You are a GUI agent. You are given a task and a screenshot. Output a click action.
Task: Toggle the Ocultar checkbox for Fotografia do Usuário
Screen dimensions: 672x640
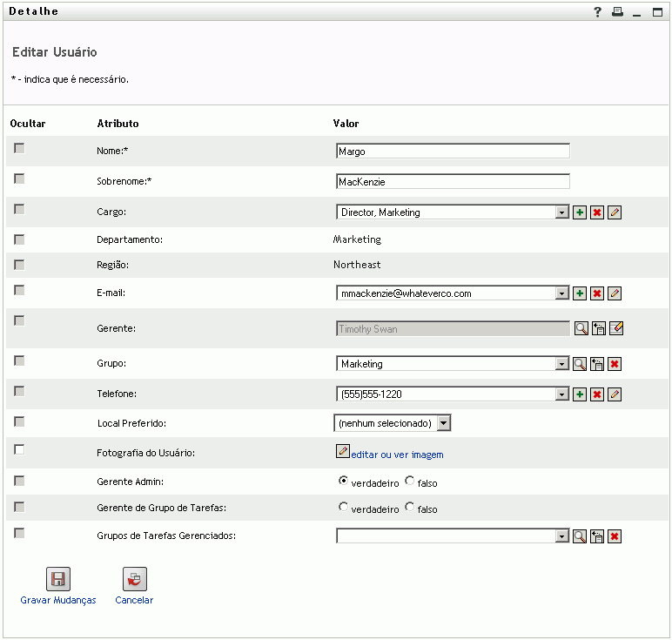point(19,450)
